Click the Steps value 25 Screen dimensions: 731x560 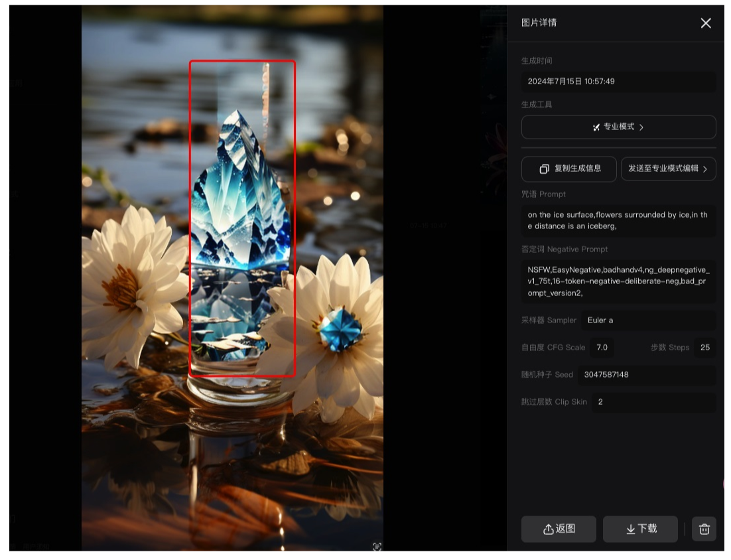click(x=704, y=347)
